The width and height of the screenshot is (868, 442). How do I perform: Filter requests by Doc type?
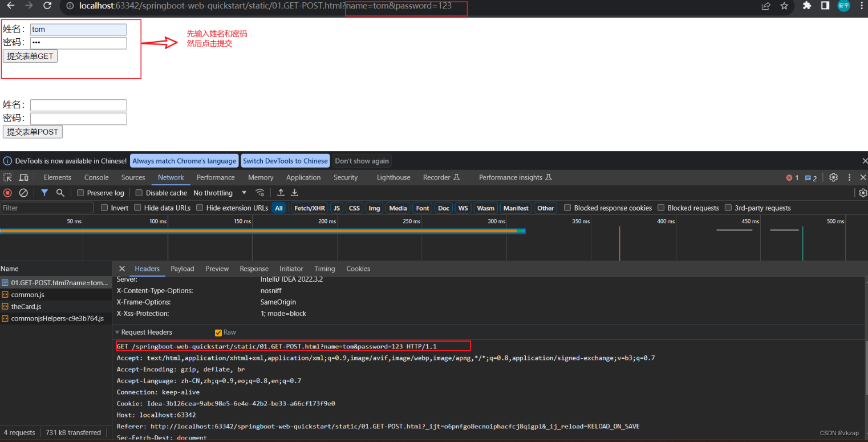444,208
